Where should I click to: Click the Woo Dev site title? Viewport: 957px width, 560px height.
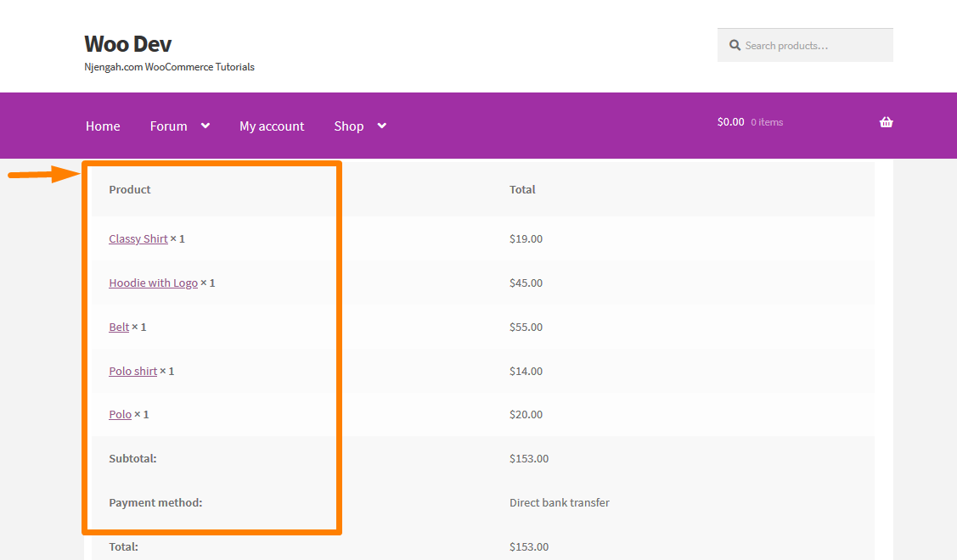click(127, 44)
